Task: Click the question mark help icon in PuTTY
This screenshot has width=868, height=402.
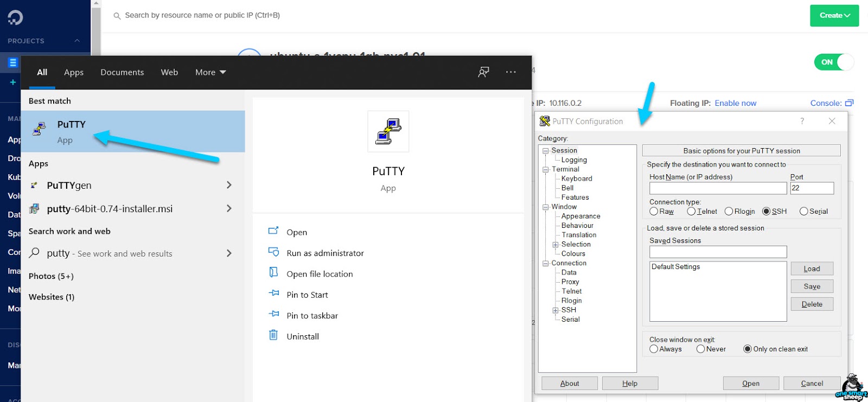Action: coord(802,121)
